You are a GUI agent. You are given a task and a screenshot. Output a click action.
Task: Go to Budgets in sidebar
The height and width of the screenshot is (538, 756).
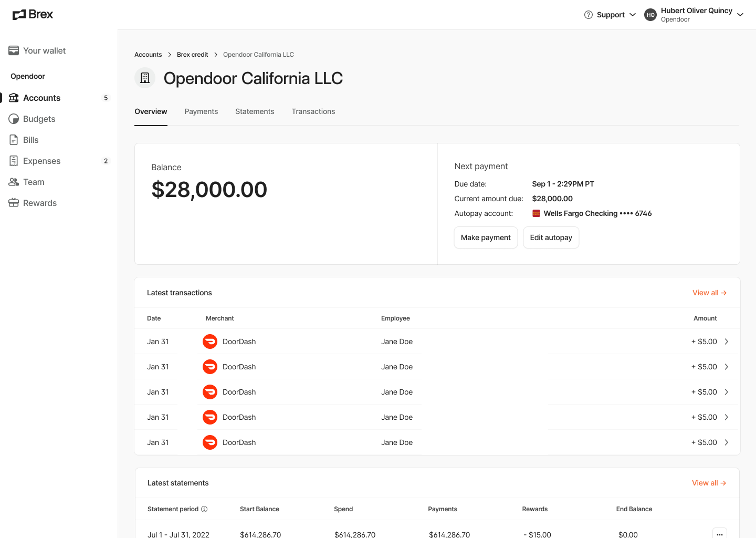(x=39, y=119)
